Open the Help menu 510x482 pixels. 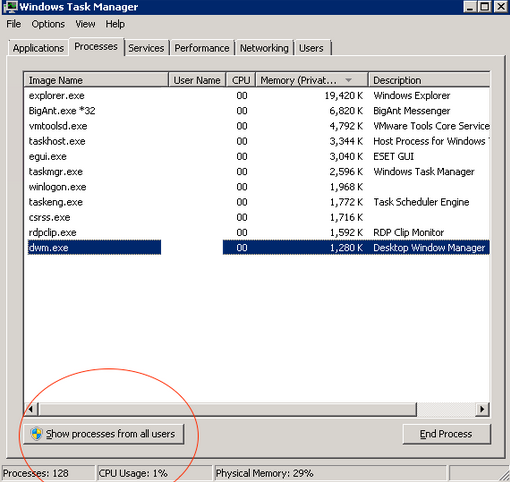point(115,24)
